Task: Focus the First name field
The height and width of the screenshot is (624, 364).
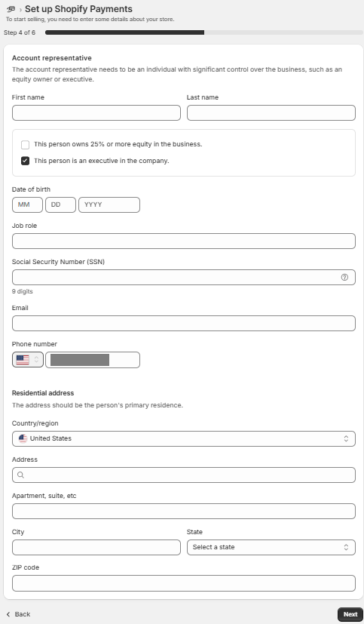Action: [96, 113]
